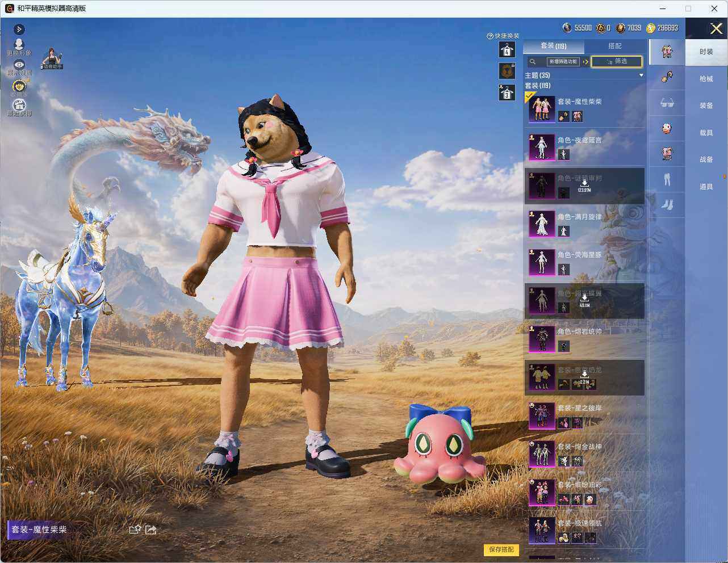Viewport: 728px width, 563px height.
Task: Open the gold badge icon on the left
Action: coord(19,86)
